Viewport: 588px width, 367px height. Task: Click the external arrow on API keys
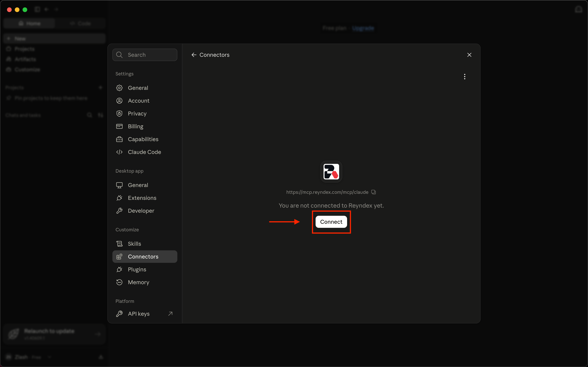170,314
